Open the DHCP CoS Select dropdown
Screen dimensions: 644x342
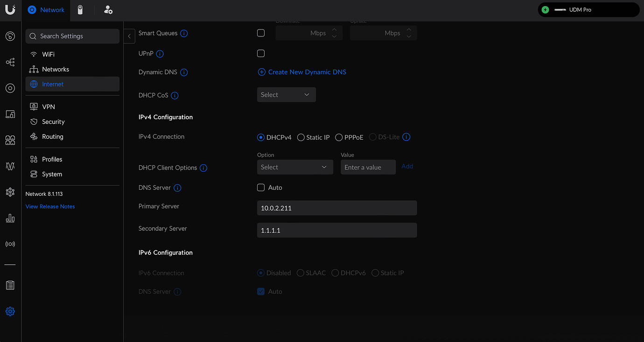click(286, 94)
